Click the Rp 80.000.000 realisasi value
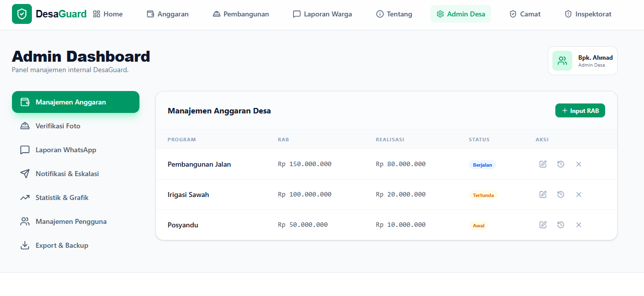 [x=401, y=164]
